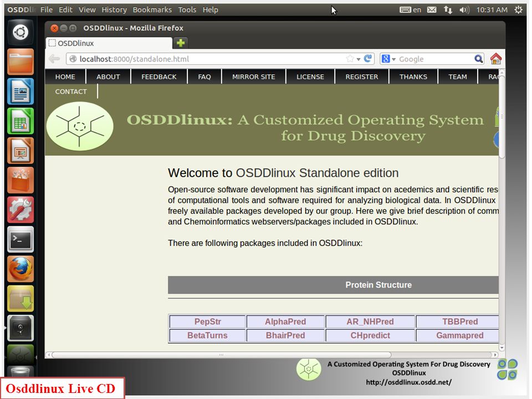
Task: Go to the Firefox home page icon
Action: point(495,59)
